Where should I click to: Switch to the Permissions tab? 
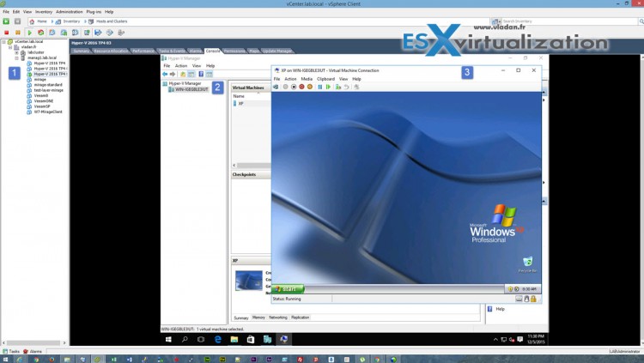click(x=234, y=51)
